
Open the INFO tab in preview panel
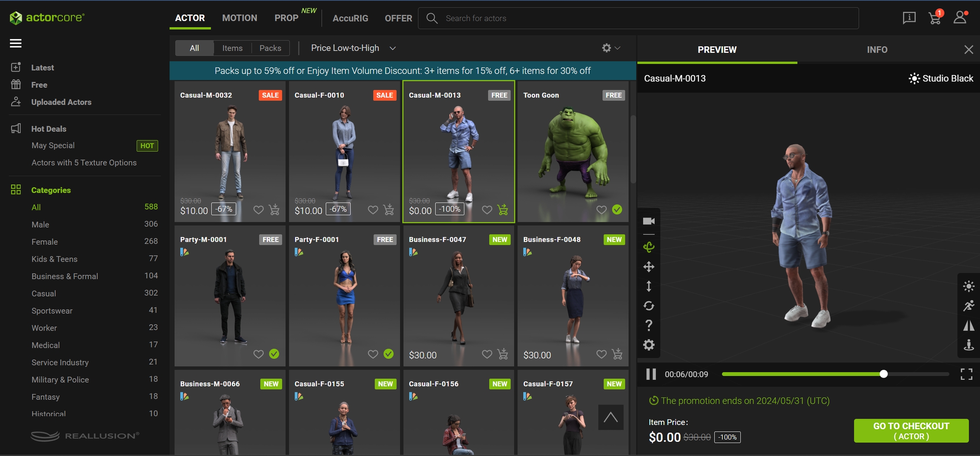click(877, 50)
